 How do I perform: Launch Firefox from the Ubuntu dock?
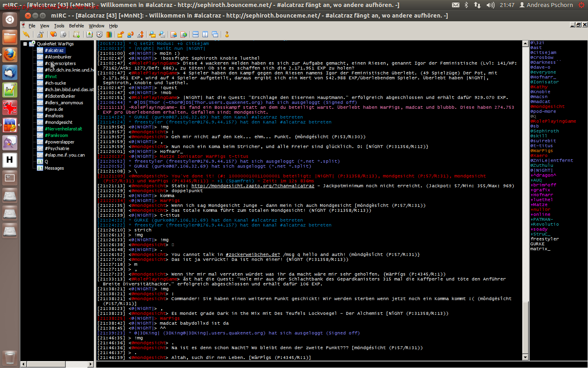(10, 54)
